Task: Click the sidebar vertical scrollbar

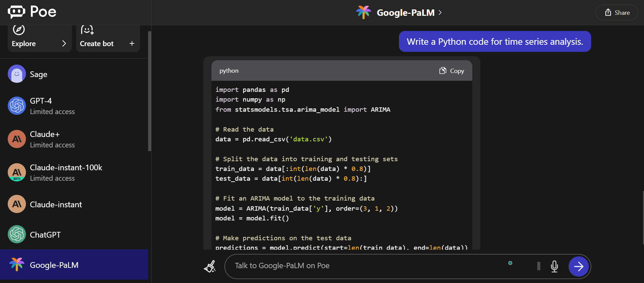Action: coord(149,91)
